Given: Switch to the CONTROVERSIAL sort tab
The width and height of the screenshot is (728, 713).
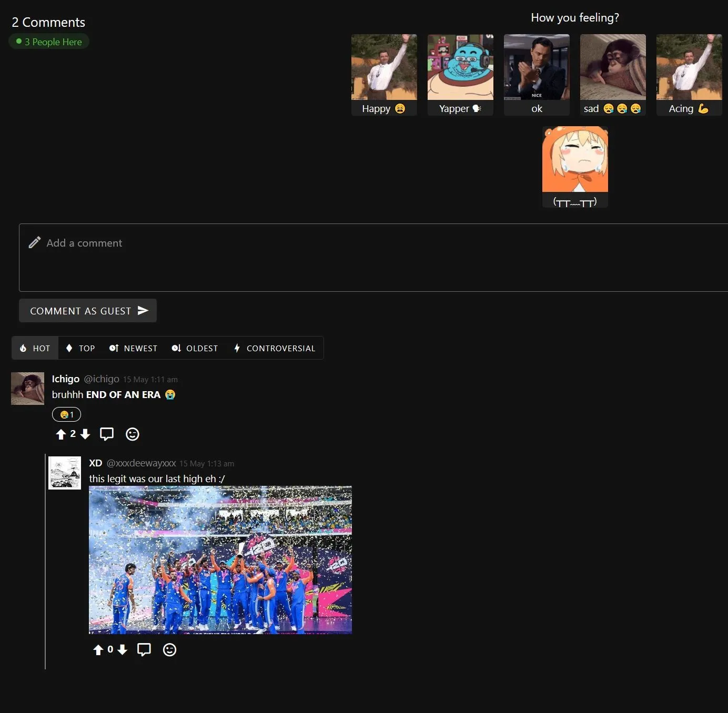Looking at the screenshot, I should [x=275, y=348].
